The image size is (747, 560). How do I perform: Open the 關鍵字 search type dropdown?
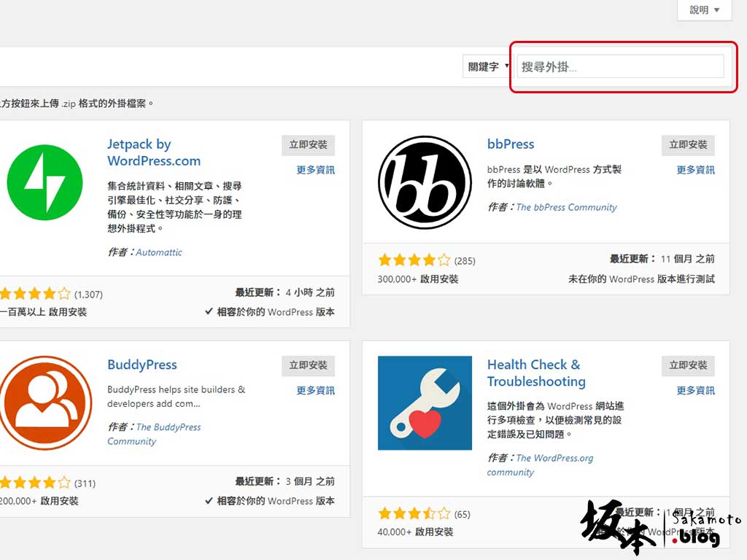[x=487, y=66]
